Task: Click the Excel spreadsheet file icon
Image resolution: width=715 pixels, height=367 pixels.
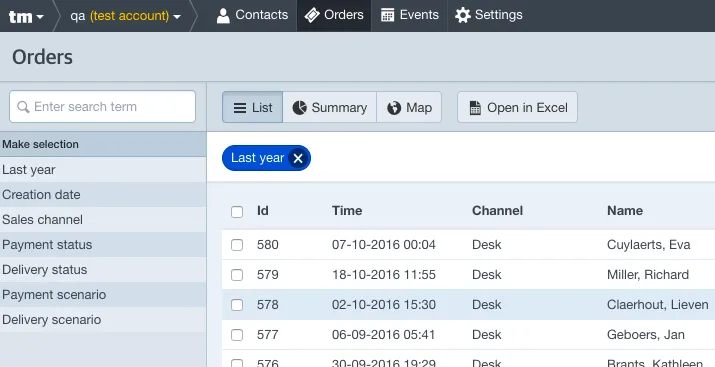Action: click(x=475, y=108)
